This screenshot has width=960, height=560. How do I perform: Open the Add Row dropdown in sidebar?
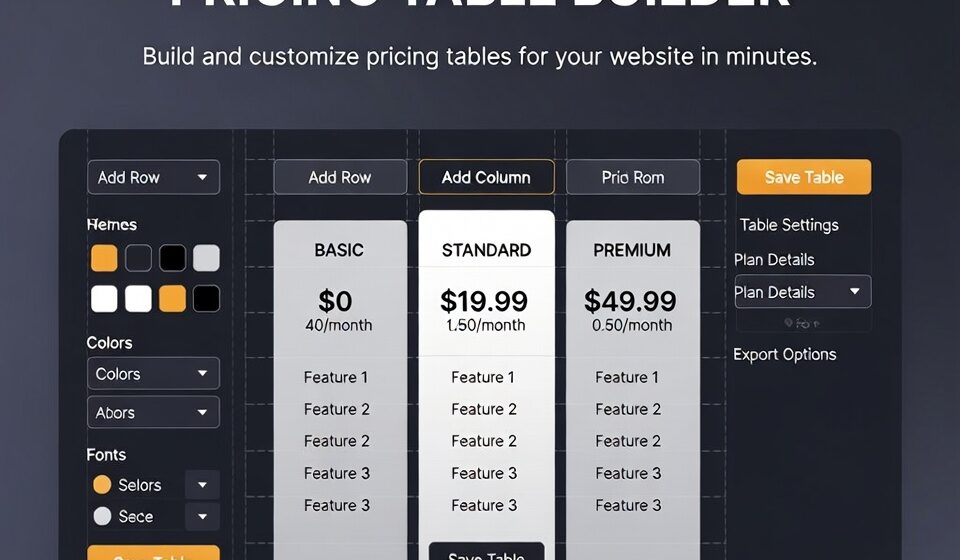[154, 177]
